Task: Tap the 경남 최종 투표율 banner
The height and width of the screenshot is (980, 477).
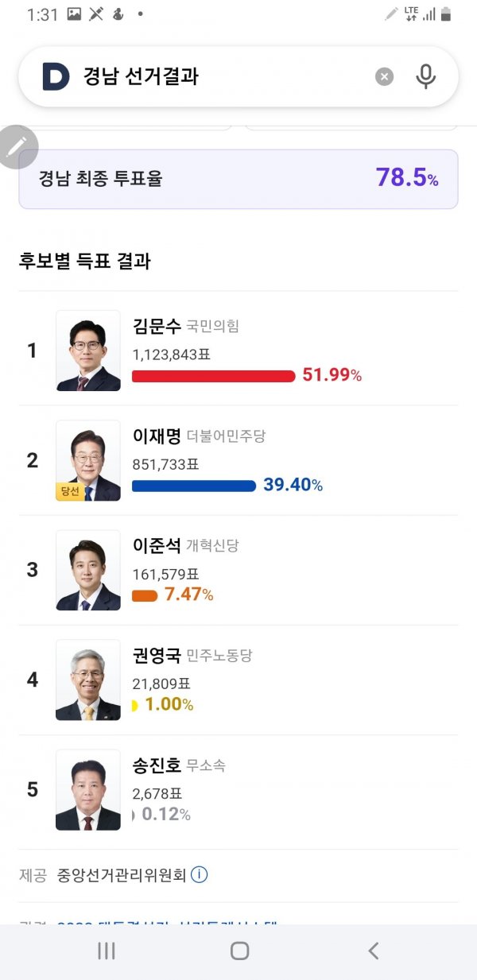Action: (238, 179)
